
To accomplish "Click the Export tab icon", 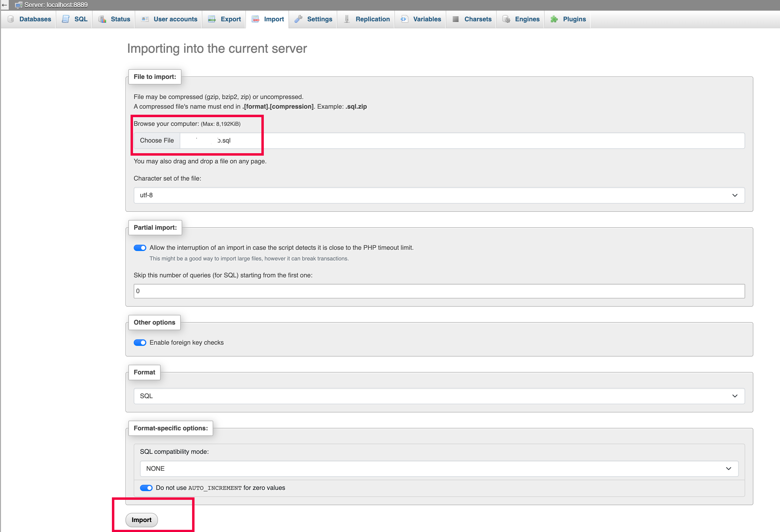I will pos(212,19).
